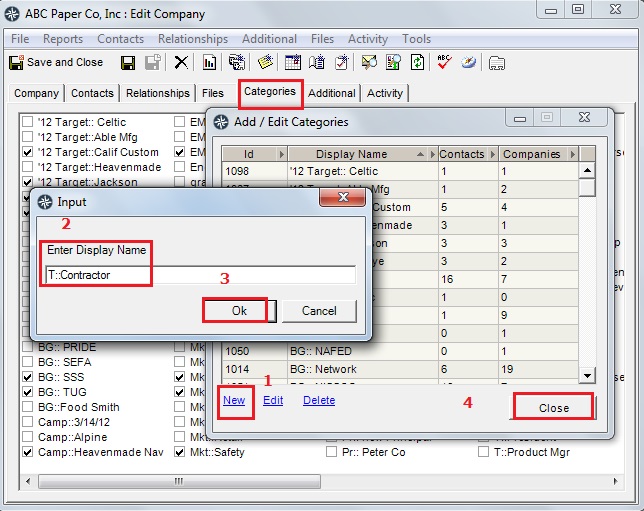Open the Reports menu

point(63,39)
